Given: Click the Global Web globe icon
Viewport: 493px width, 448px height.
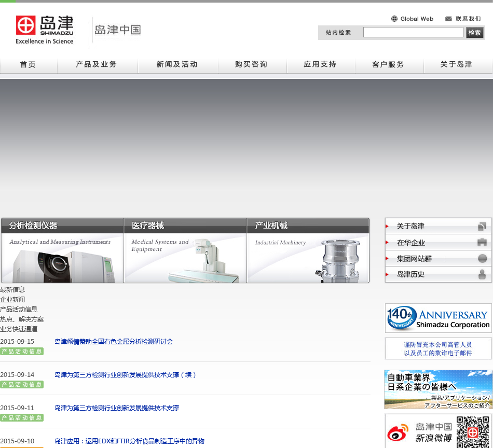Looking at the screenshot, I should pyautogui.click(x=394, y=19).
